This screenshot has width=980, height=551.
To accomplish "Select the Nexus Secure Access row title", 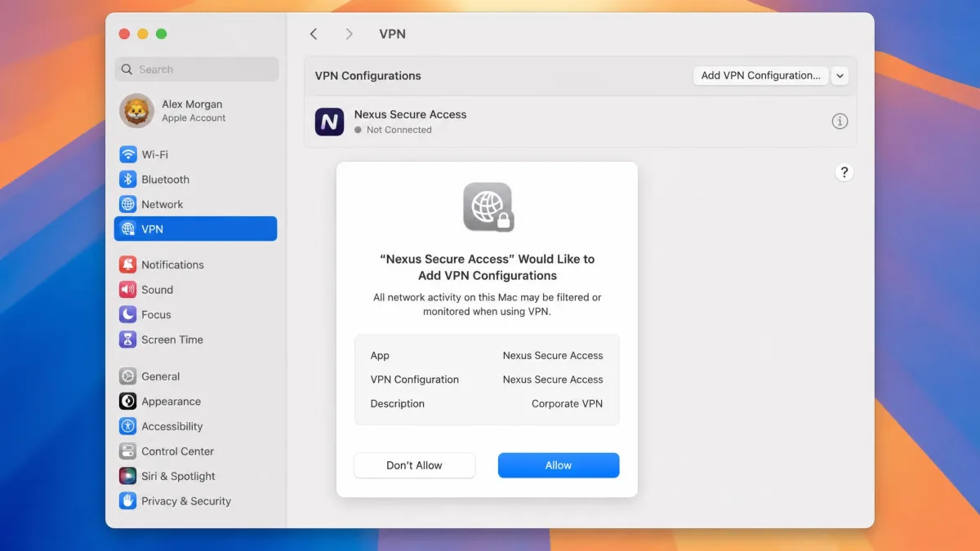I will click(x=410, y=114).
